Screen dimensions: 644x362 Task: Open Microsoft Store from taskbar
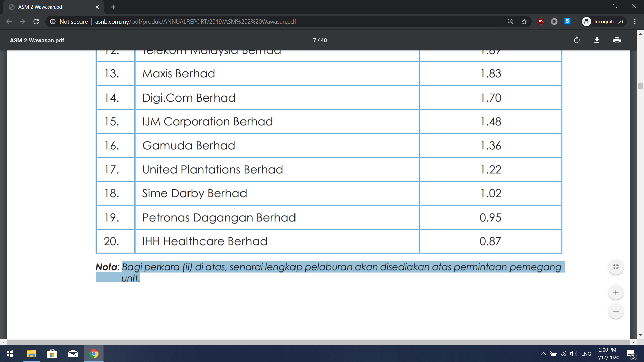[52, 354]
